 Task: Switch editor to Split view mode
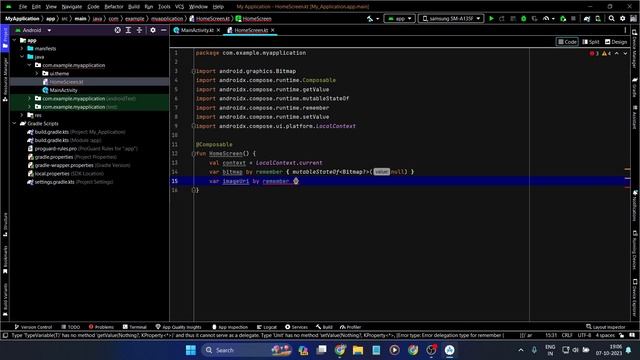591,42
